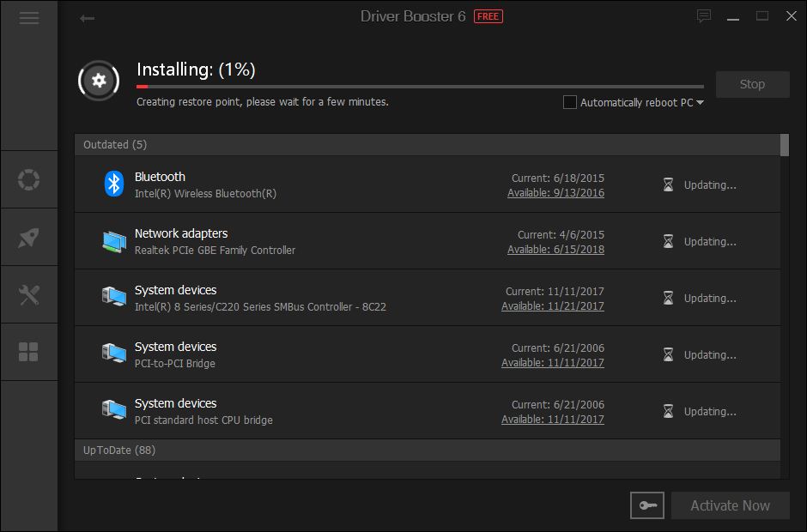This screenshot has width=807, height=532.
Task: Open the Tools wrench icon in sidebar
Action: coord(29,295)
